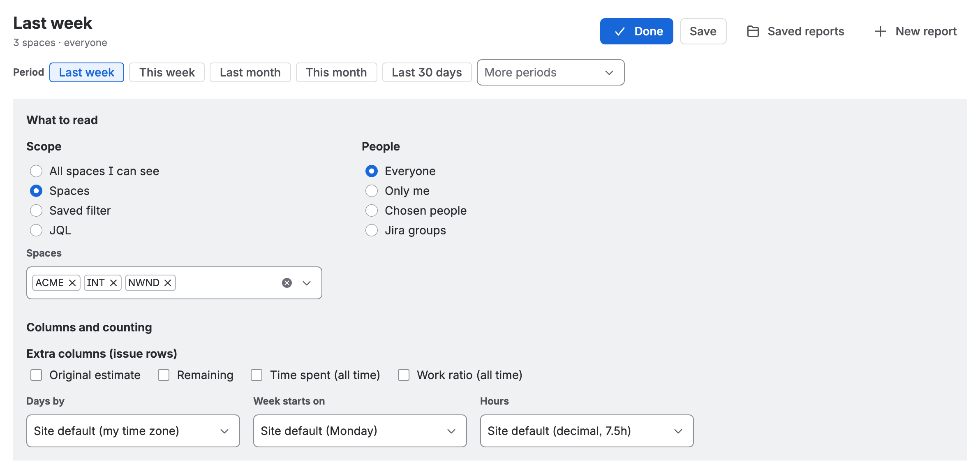
Task: Open the Week starts on dropdown
Action: click(360, 431)
